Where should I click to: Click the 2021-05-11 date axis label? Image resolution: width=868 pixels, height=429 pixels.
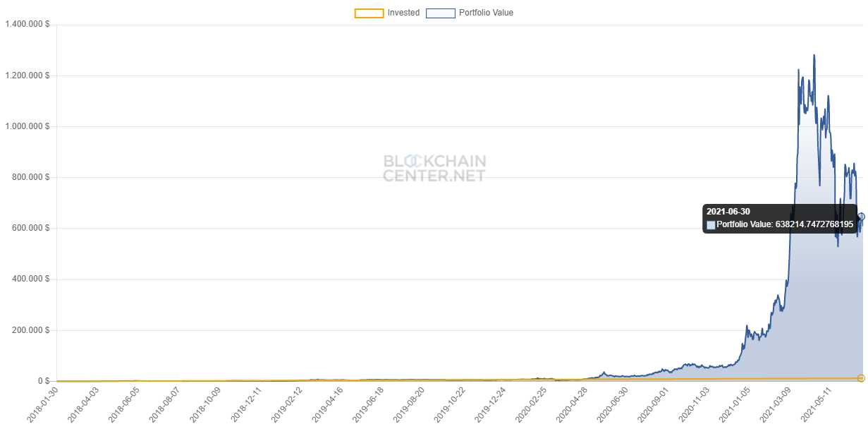pos(815,404)
